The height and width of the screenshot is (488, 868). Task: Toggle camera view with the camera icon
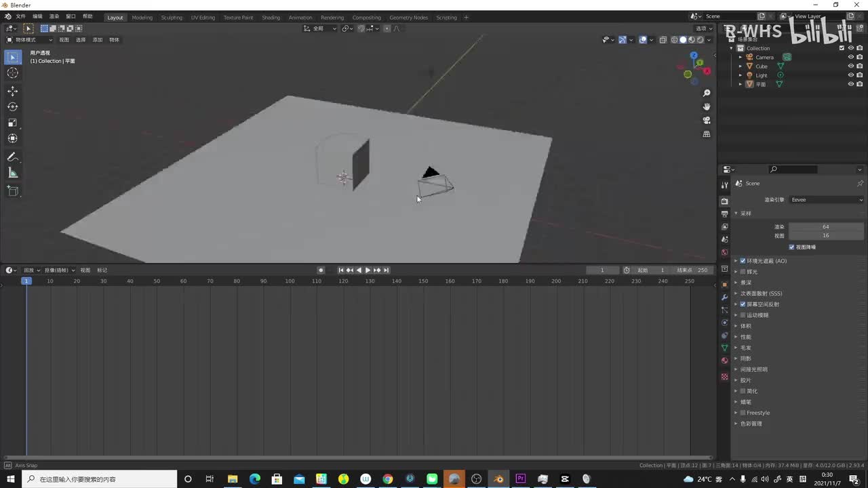[707, 120]
